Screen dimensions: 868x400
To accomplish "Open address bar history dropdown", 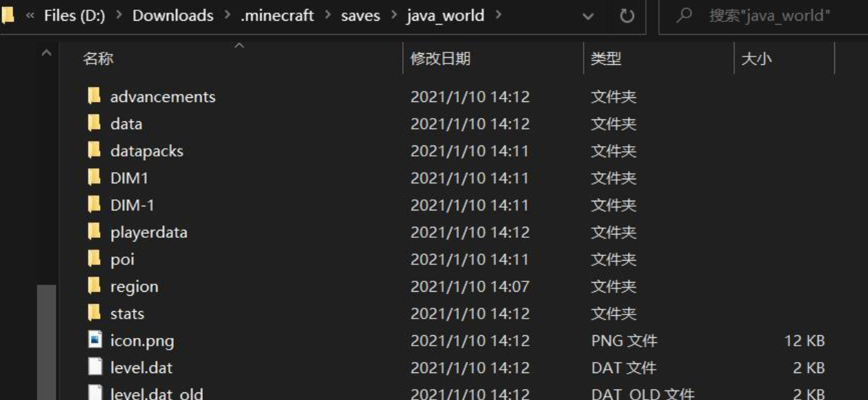I will [589, 16].
